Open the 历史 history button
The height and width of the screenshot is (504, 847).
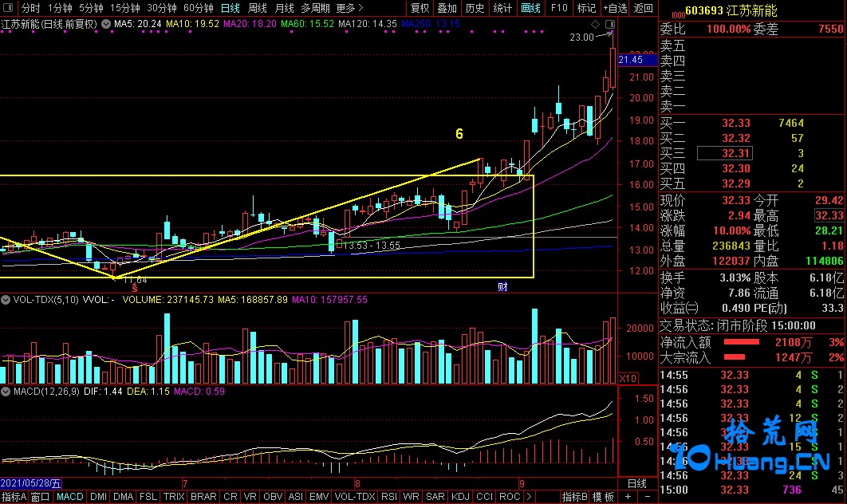475,8
